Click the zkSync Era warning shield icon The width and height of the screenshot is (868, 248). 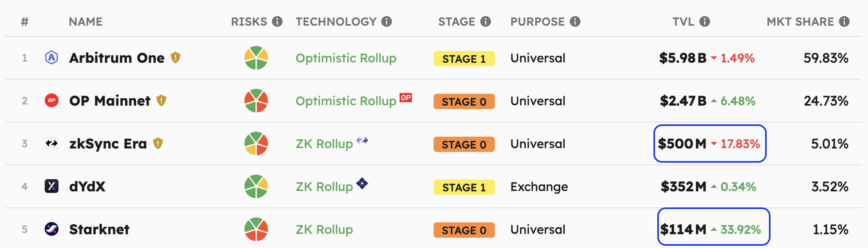[158, 144]
